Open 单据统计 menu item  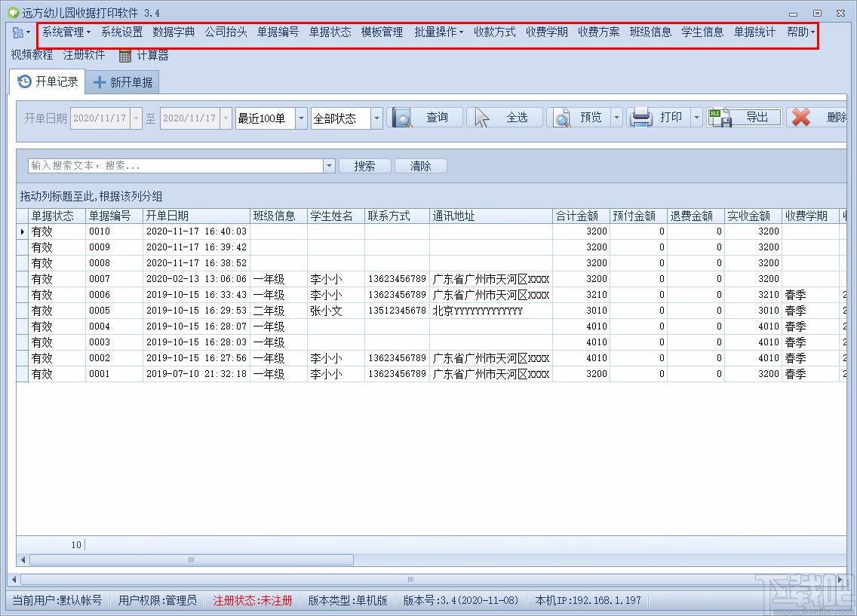pyautogui.click(x=755, y=32)
